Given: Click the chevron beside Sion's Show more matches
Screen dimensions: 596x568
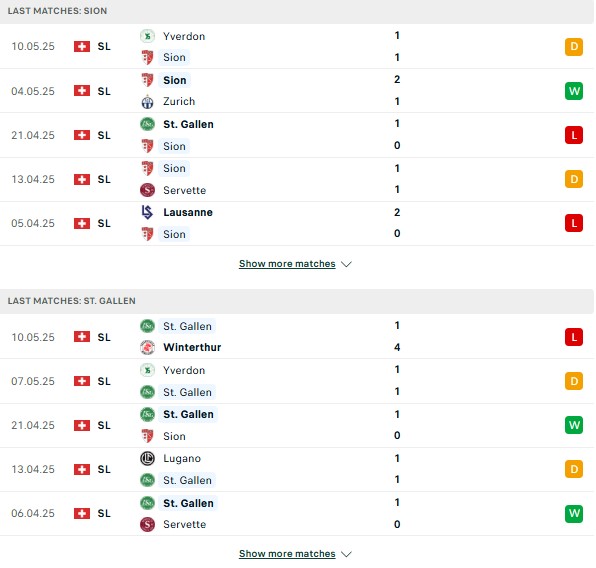Looking at the screenshot, I should 346,264.
